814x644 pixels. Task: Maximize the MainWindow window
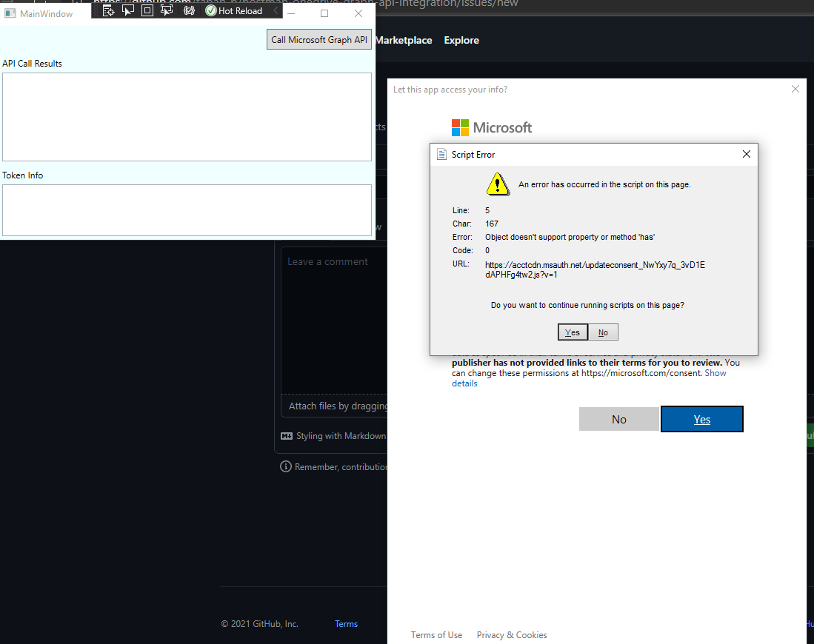click(x=324, y=13)
